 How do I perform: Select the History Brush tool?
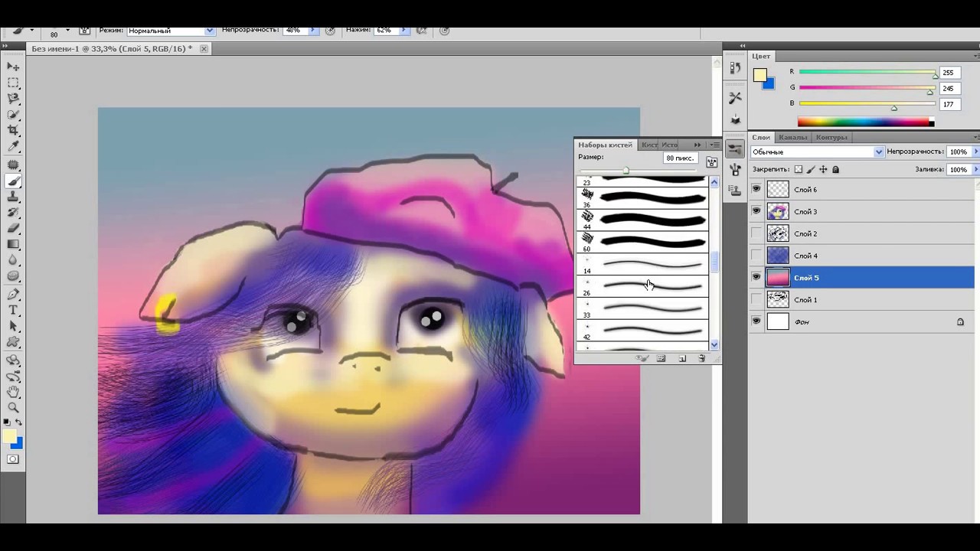13,213
